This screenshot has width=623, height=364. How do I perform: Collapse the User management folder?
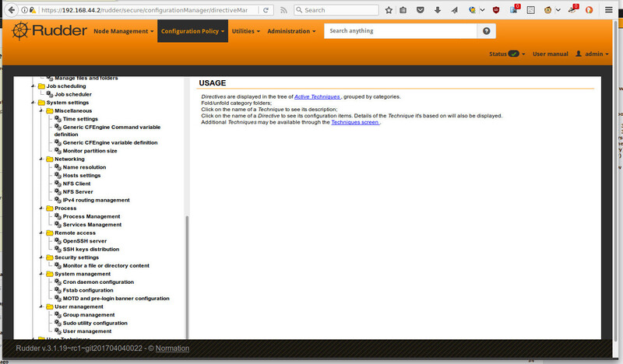(x=41, y=306)
